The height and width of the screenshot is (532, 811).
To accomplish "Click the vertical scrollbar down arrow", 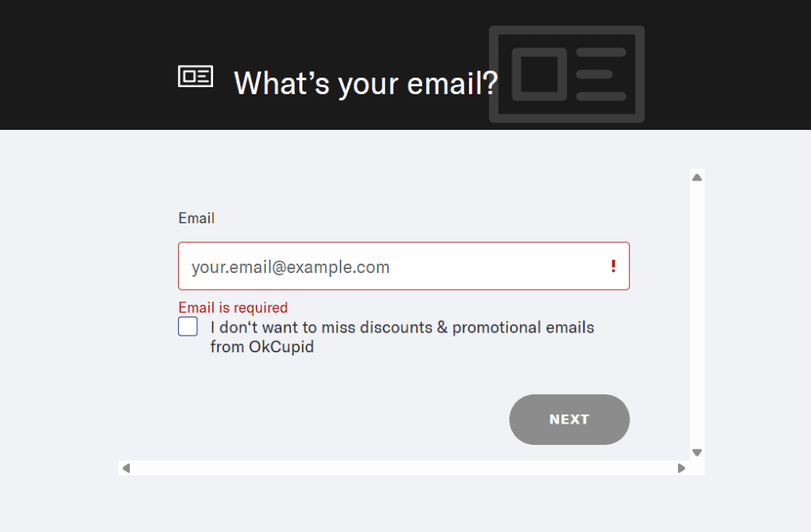I will click(697, 453).
